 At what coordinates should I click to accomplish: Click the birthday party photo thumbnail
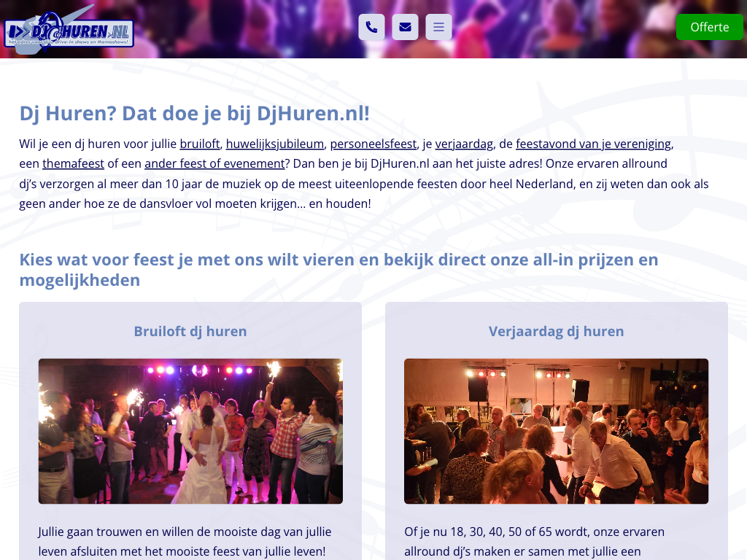(557, 432)
